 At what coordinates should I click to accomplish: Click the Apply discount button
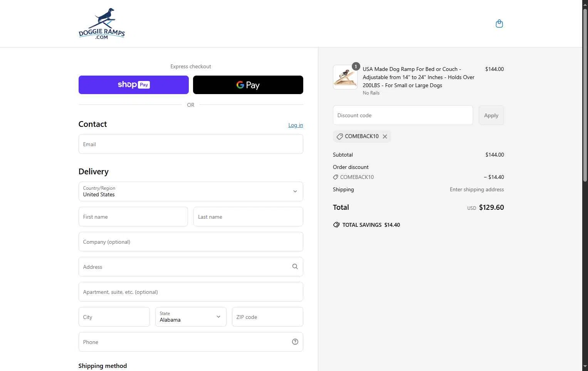(491, 115)
